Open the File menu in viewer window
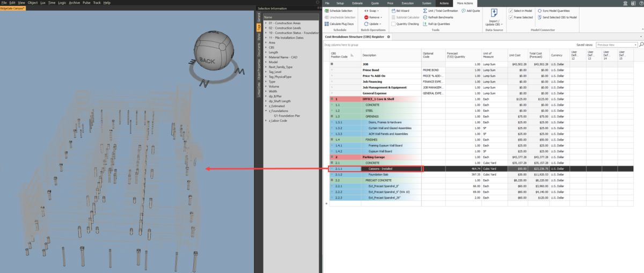 (4, 3)
